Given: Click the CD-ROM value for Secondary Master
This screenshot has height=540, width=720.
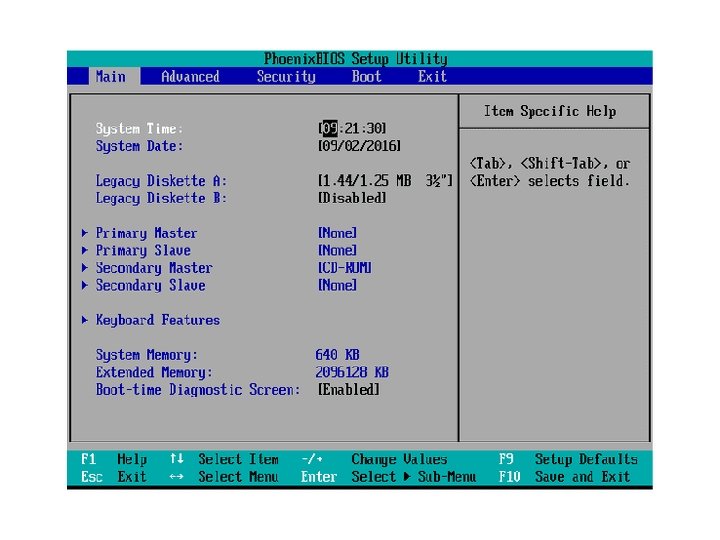Looking at the screenshot, I should (x=345, y=268).
